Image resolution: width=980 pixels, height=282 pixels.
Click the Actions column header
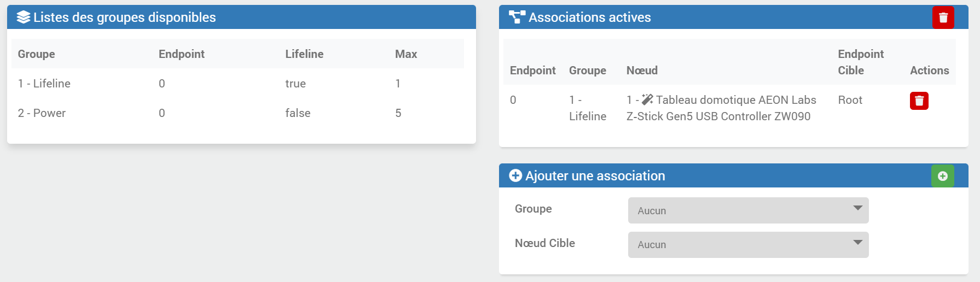click(929, 70)
